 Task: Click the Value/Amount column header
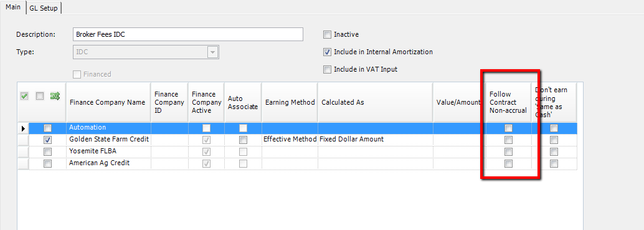[458, 102]
